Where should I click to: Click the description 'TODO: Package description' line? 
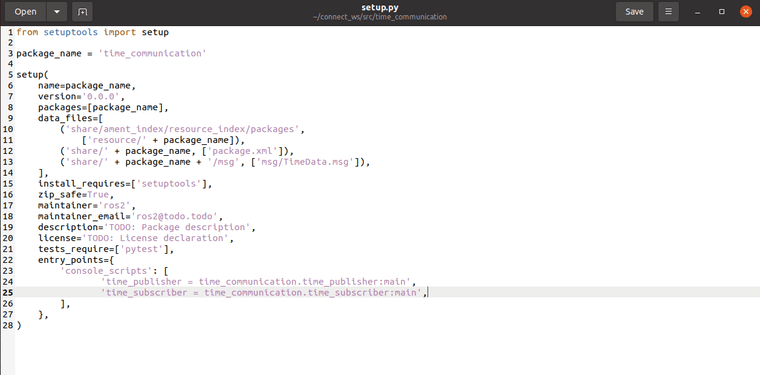(147, 227)
